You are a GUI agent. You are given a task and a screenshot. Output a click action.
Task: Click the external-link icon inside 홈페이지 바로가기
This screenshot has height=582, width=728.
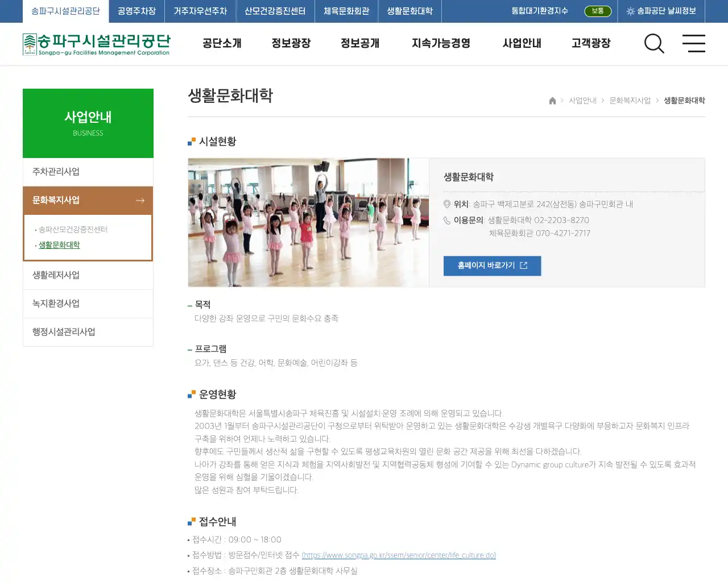(x=524, y=265)
